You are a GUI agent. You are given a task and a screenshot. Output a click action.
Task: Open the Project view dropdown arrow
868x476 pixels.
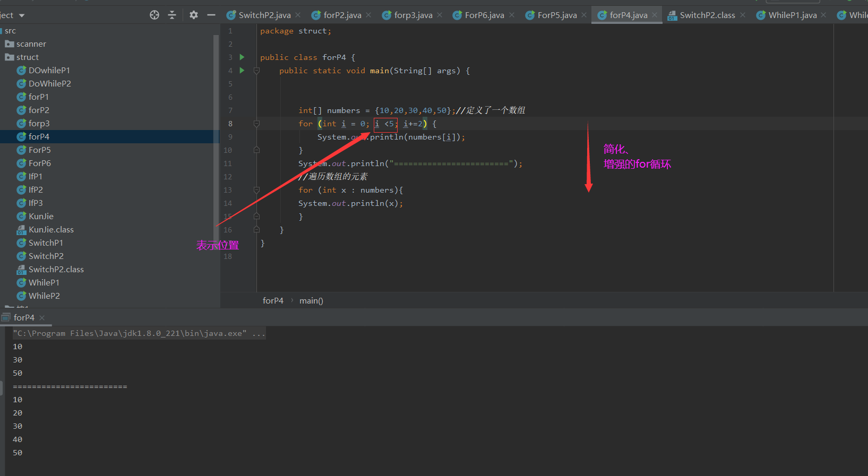coord(22,15)
